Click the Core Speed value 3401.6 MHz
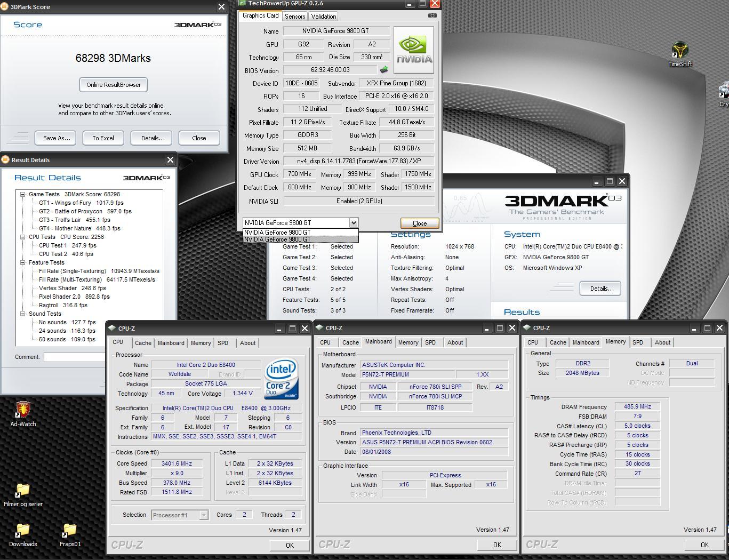Image resolution: width=729 pixels, height=560 pixels. [177, 463]
